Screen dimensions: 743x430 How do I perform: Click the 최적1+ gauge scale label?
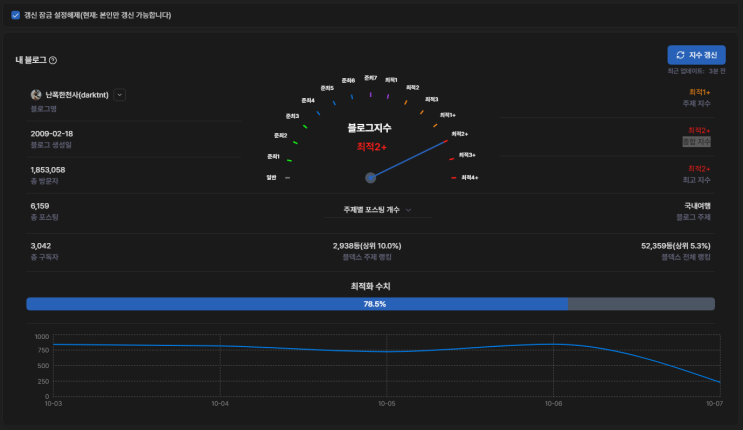point(448,115)
